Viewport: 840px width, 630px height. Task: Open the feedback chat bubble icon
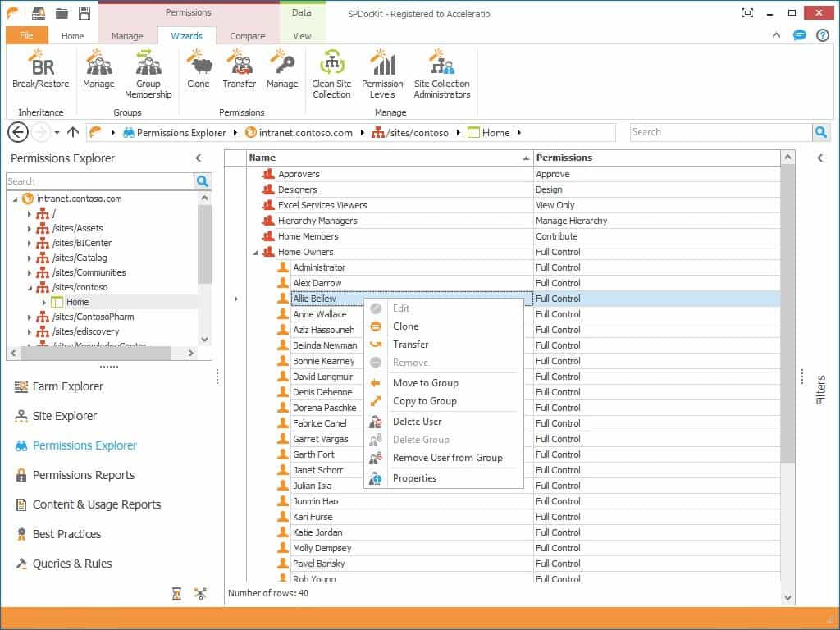point(799,36)
